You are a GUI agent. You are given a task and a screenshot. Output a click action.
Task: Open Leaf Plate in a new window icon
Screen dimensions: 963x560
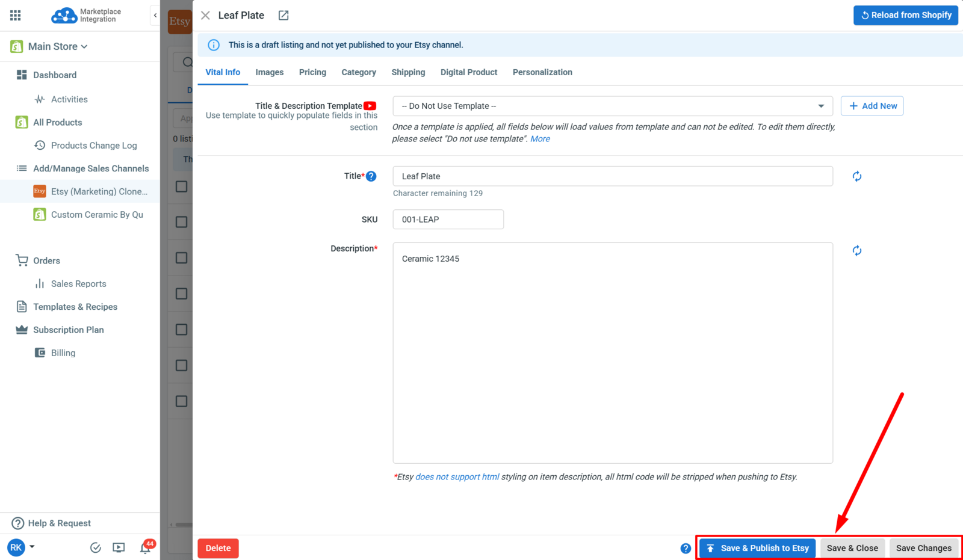[283, 16]
